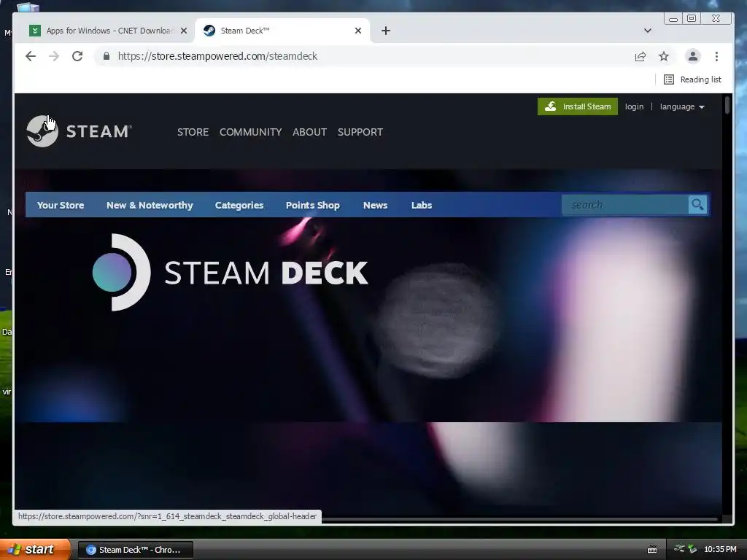Reload the Steam Deck page

[77, 56]
